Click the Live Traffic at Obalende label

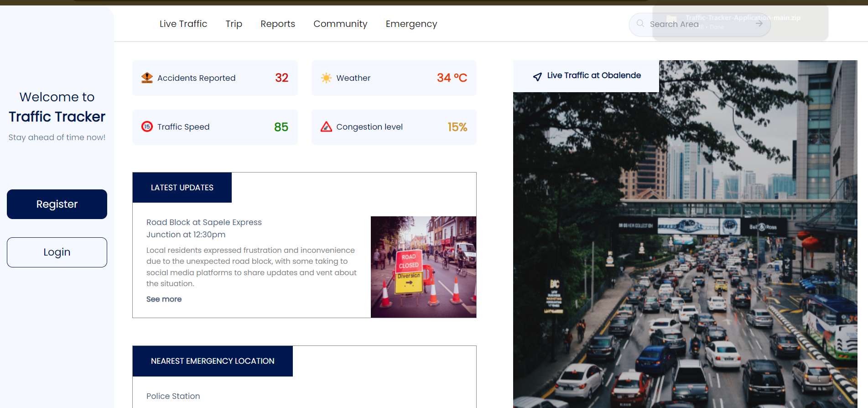pyautogui.click(x=594, y=75)
